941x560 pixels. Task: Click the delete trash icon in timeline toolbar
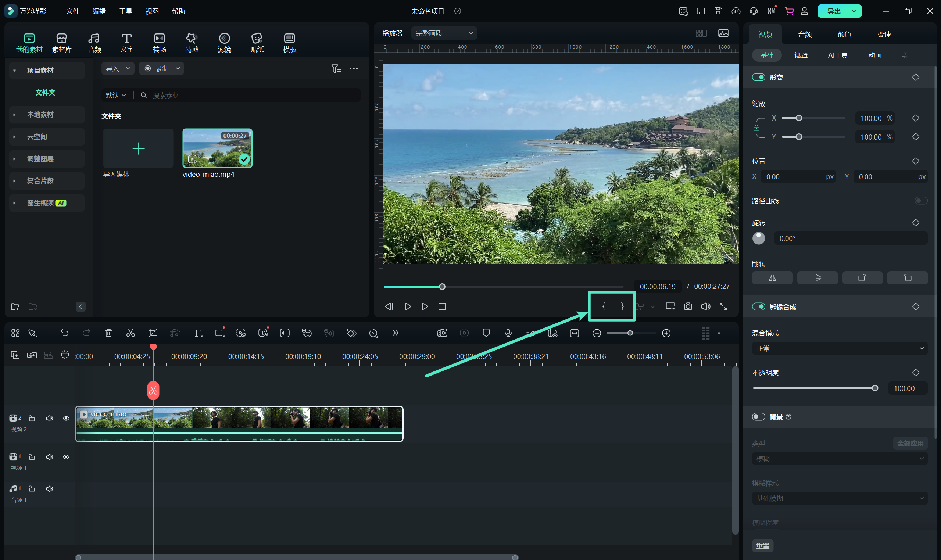pos(108,333)
